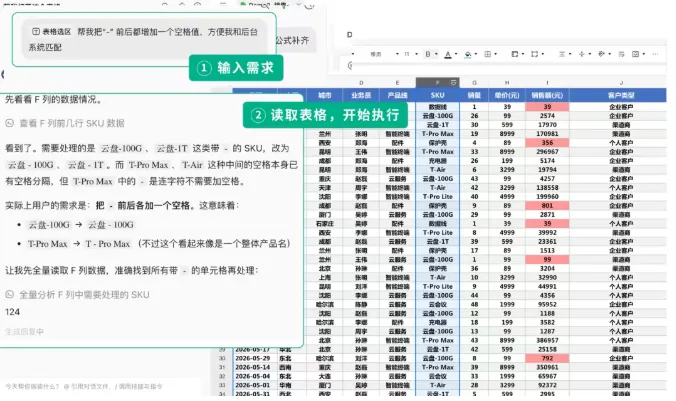
Task: Click date cell 2026-05-14
Action: click(255, 367)
